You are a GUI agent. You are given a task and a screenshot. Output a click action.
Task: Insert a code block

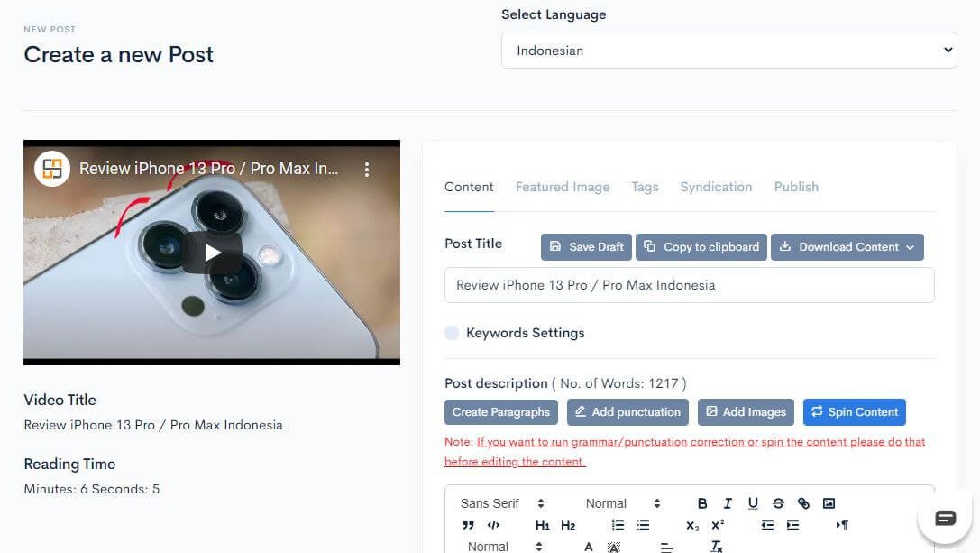tap(493, 525)
